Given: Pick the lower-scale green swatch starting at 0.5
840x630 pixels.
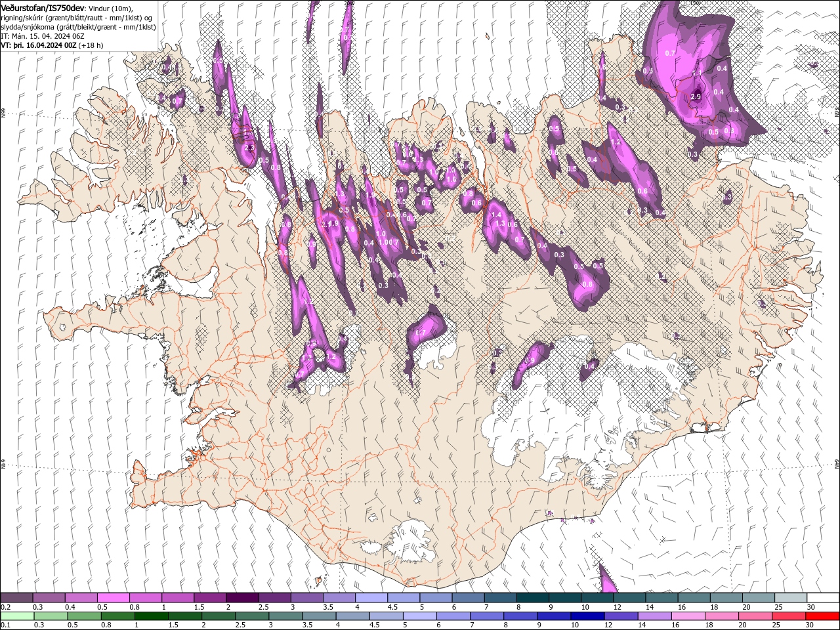Looking at the screenshot, I should point(84,616).
